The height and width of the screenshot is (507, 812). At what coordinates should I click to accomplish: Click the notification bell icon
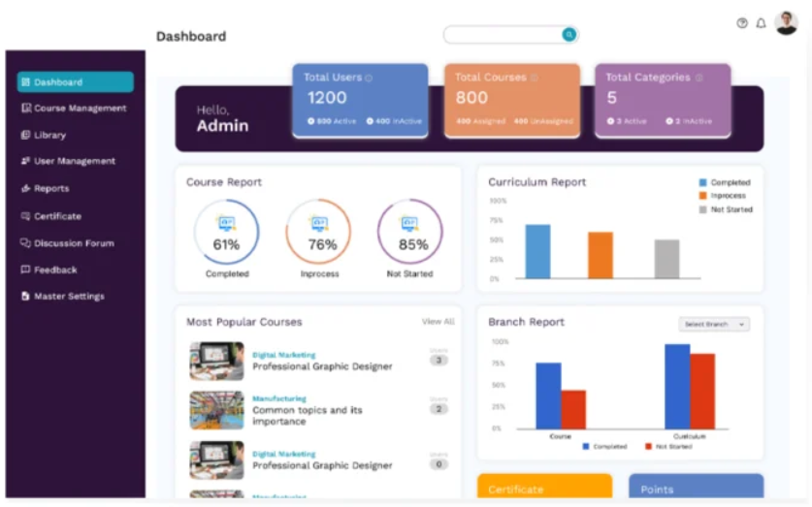click(x=761, y=23)
